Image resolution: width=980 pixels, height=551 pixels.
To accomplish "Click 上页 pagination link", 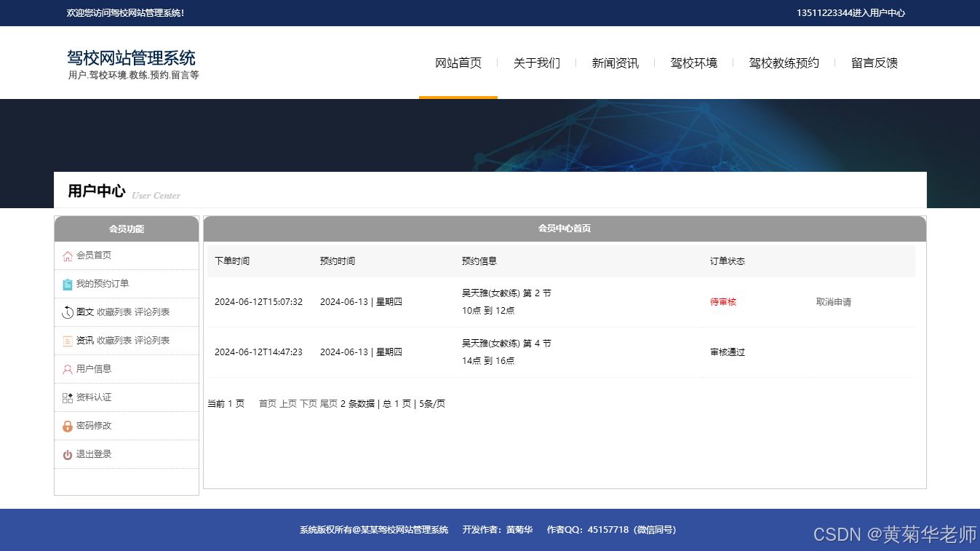I will (288, 404).
